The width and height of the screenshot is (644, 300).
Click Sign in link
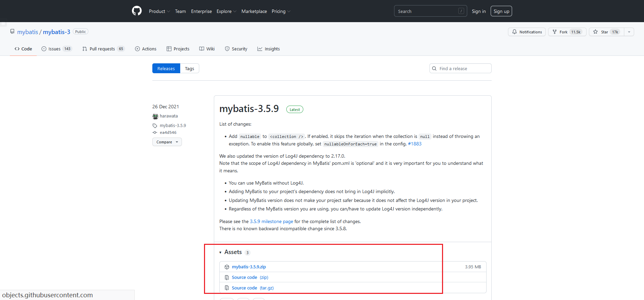(x=478, y=11)
